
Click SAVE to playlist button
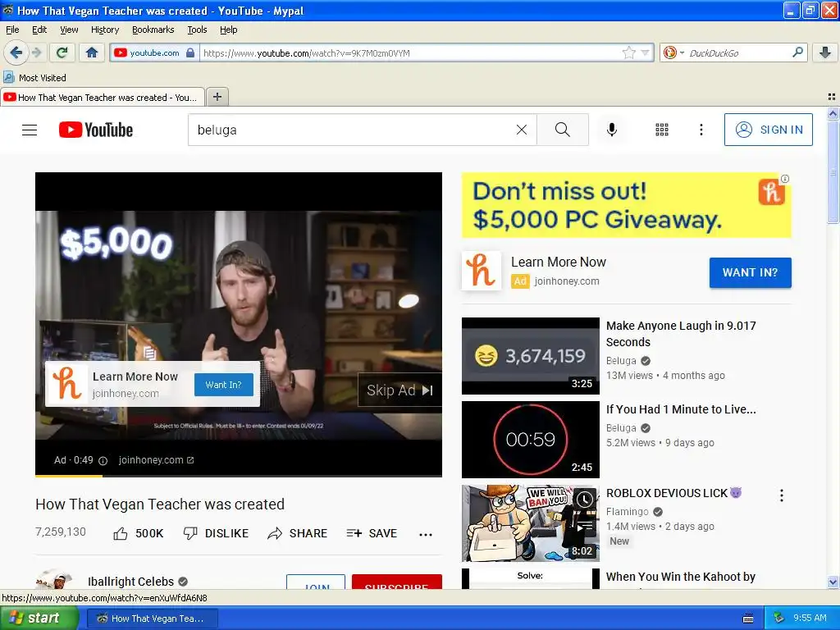pyautogui.click(x=372, y=533)
